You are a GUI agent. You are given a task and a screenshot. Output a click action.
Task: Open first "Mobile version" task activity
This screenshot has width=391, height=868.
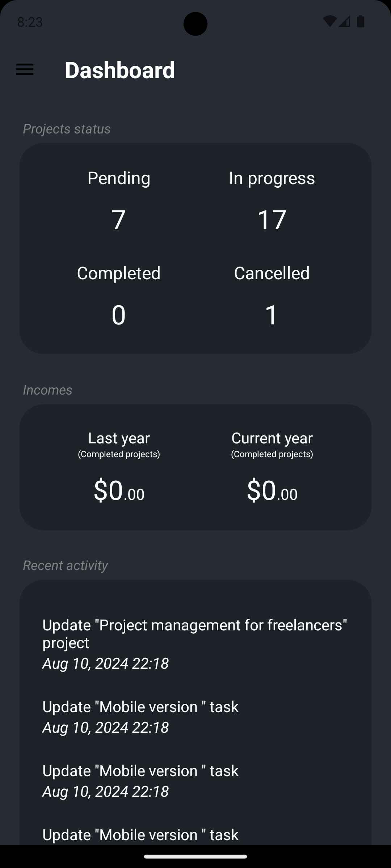[x=140, y=716]
